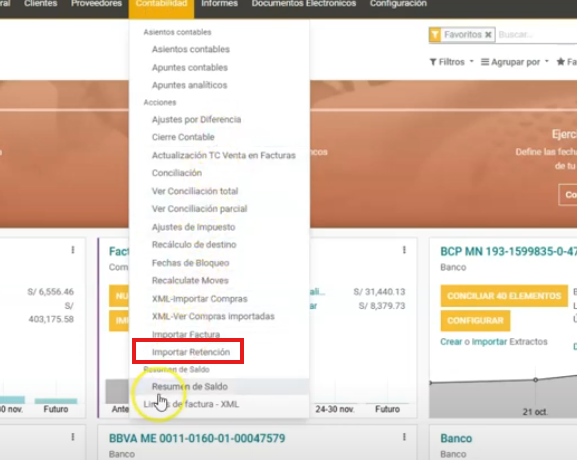Image resolution: width=577 pixels, height=460 pixels.
Task: Choose XML-Importar Compras
Action: pyautogui.click(x=199, y=299)
